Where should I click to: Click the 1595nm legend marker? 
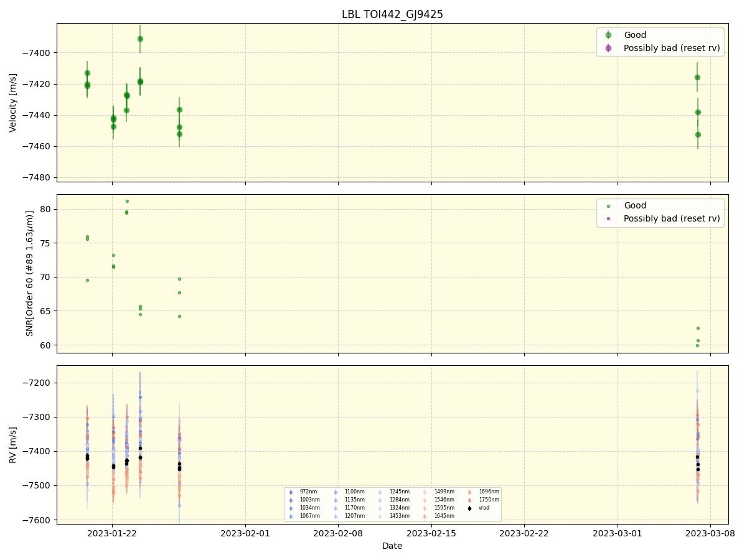pyautogui.click(x=425, y=508)
